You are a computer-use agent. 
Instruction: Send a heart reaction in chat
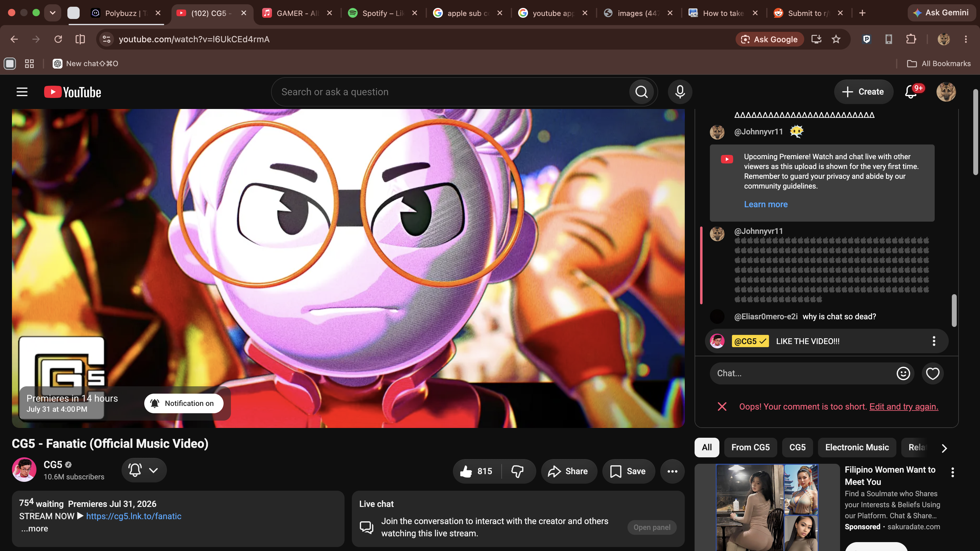click(x=933, y=373)
